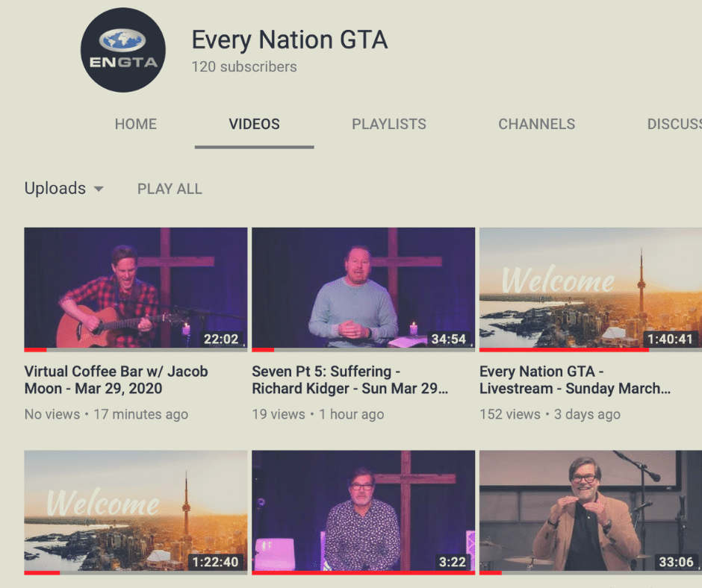
Task: Open the 1:40:41 Welcome livestream thumbnail
Action: pos(591,290)
